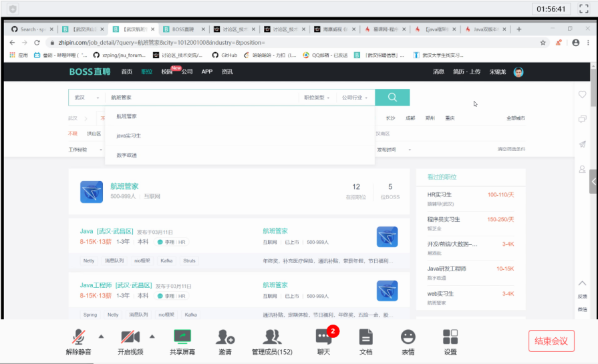Open meeting settings icon
This screenshot has width=598, height=364.
(450, 342)
